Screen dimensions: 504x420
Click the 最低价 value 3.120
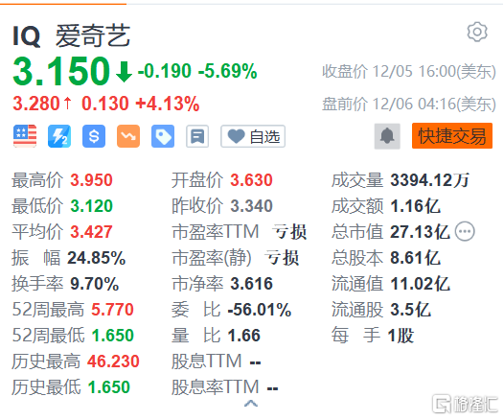tap(92, 206)
